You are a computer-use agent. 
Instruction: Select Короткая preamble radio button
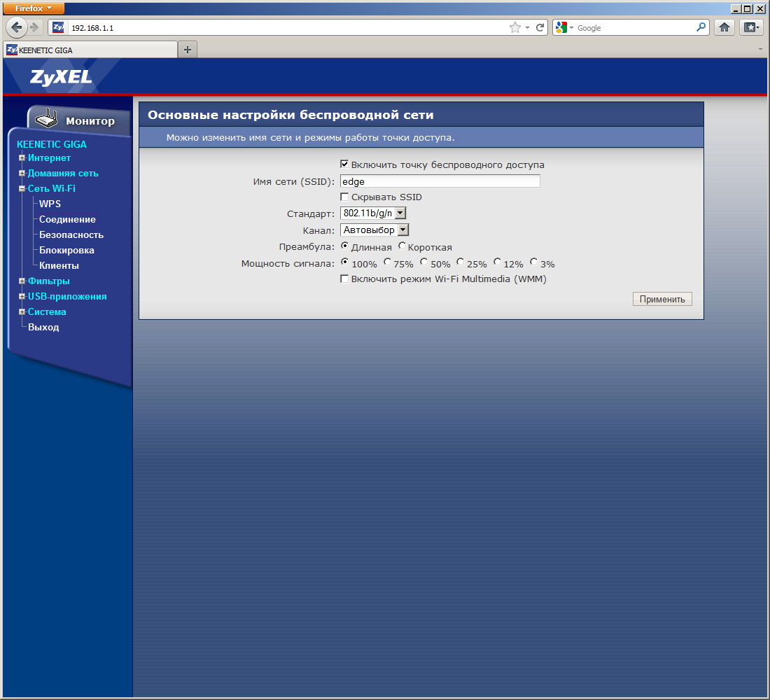(x=402, y=246)
